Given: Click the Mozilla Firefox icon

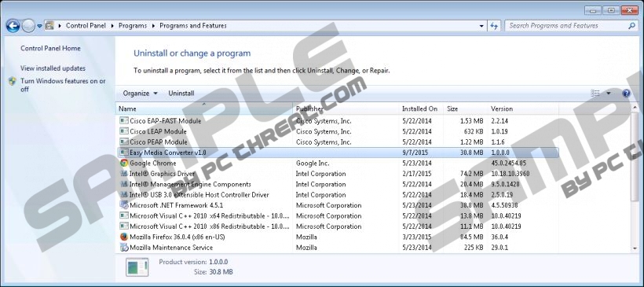Looking at the screenshot, I should coord(123,237).
